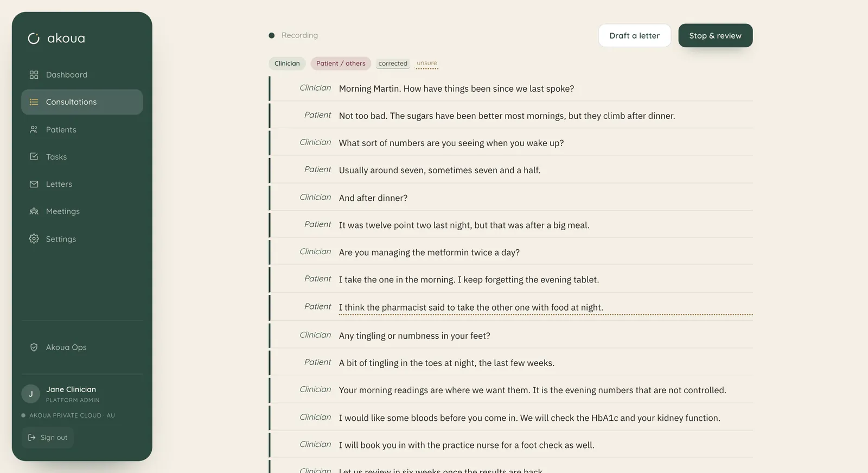Click the Sign out arrow icon

click(x=31, y=438)
